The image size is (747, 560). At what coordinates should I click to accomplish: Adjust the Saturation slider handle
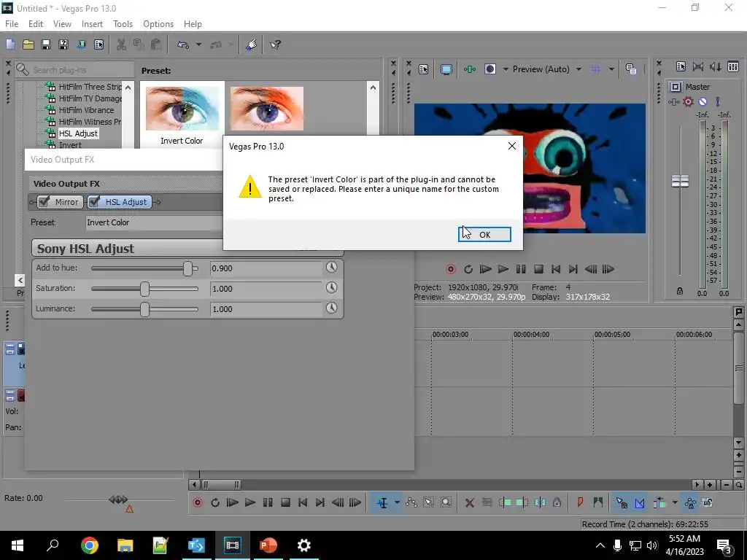145,289
